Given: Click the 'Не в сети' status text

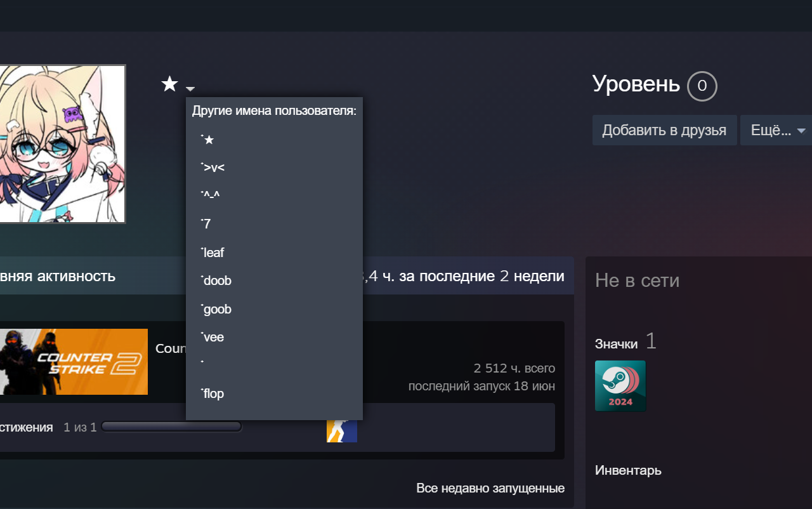Looking at the screenshot, I should 637,280.
